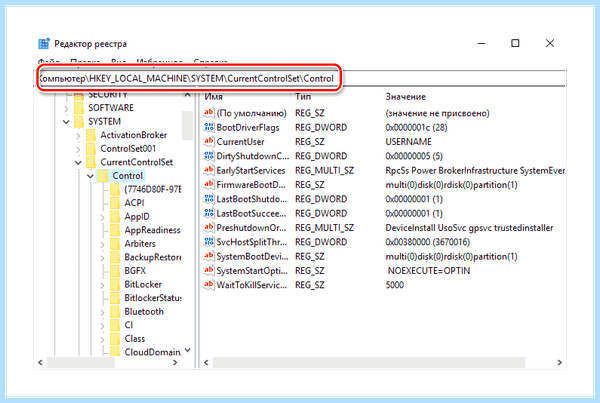Click the Control folder icon

(103, 176)
